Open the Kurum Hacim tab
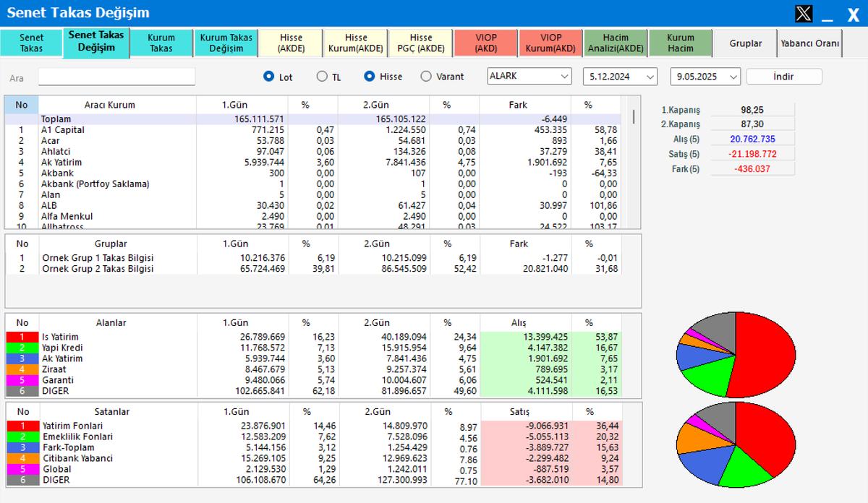Image resolution: width=868 pixels, height=503 pixels. tap(680, 43)
